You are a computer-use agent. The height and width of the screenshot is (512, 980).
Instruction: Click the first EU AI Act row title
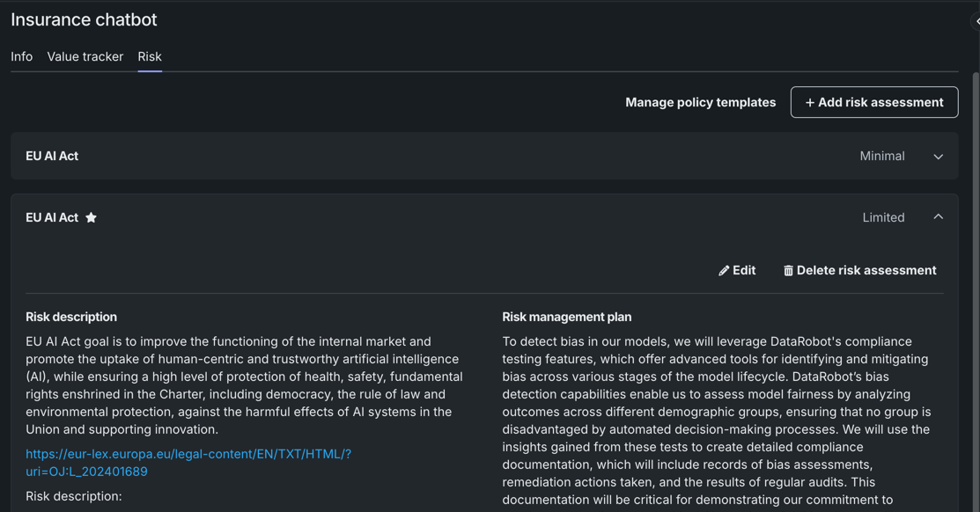52,157
